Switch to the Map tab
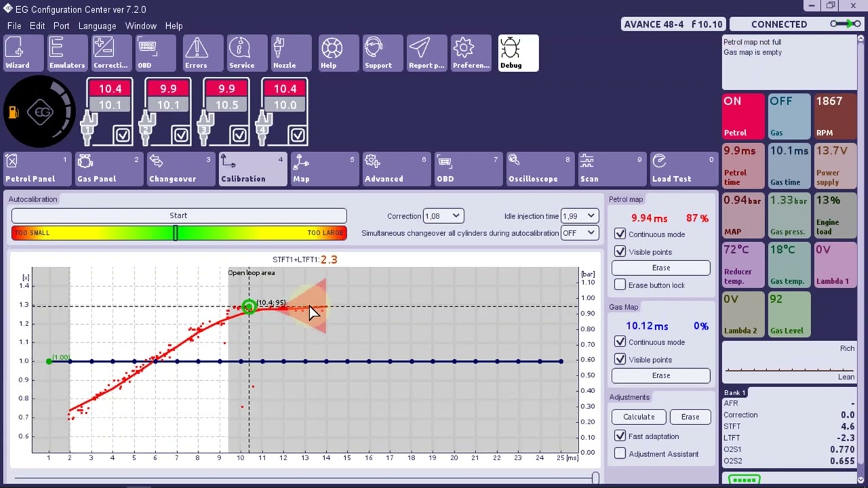The height and width of the screenshot is (488, 868). [325, 169]
